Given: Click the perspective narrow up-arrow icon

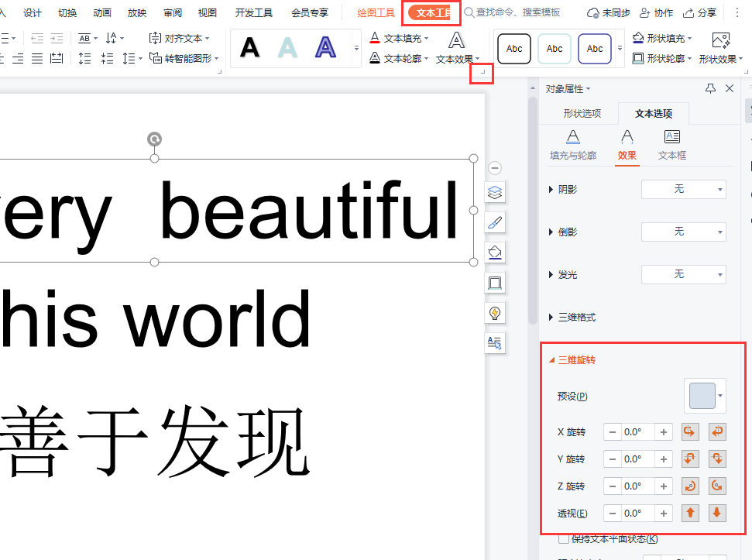Looking at the screenshot, I should pos(690,513).
